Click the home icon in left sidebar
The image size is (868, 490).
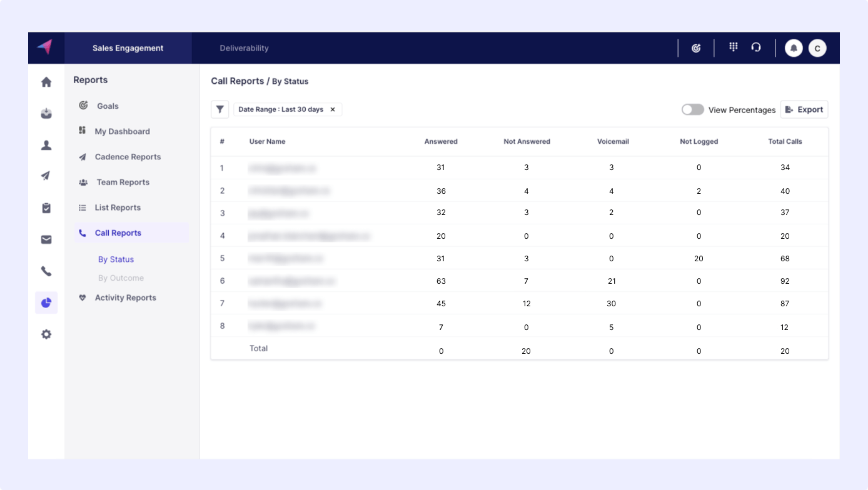click(46, 82)
